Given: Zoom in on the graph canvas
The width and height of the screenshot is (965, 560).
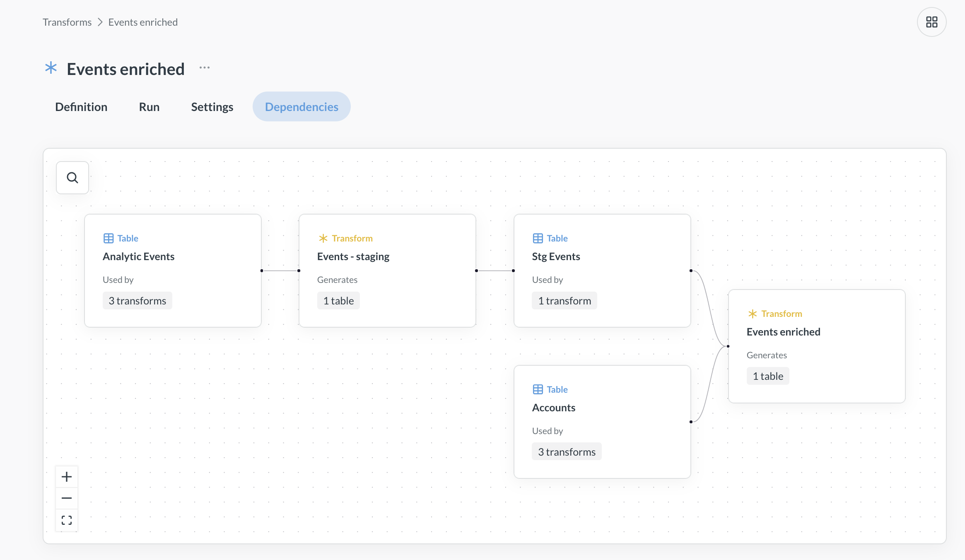Looking at the screenshot, I should coord(66,476).
